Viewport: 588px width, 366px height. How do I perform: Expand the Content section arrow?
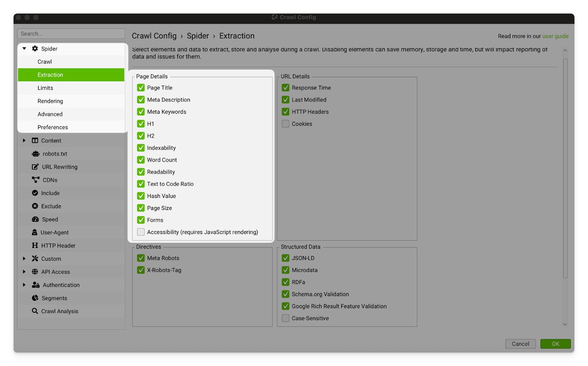pos(24,141)
